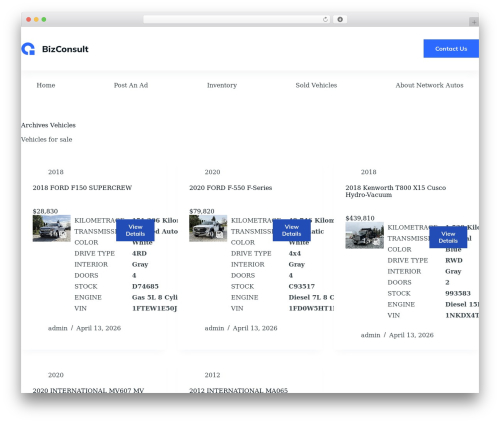This screenshot has width=500, height=423.
Task: Open the 2018 FORD F150 SUPERCREW title link
Action: coord(82,188)
